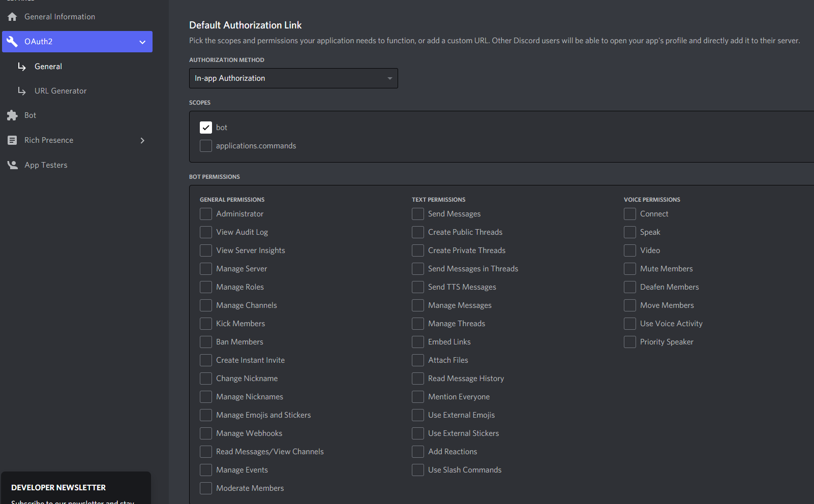Enable Create Public Threads permission

(x=418, y=232)
